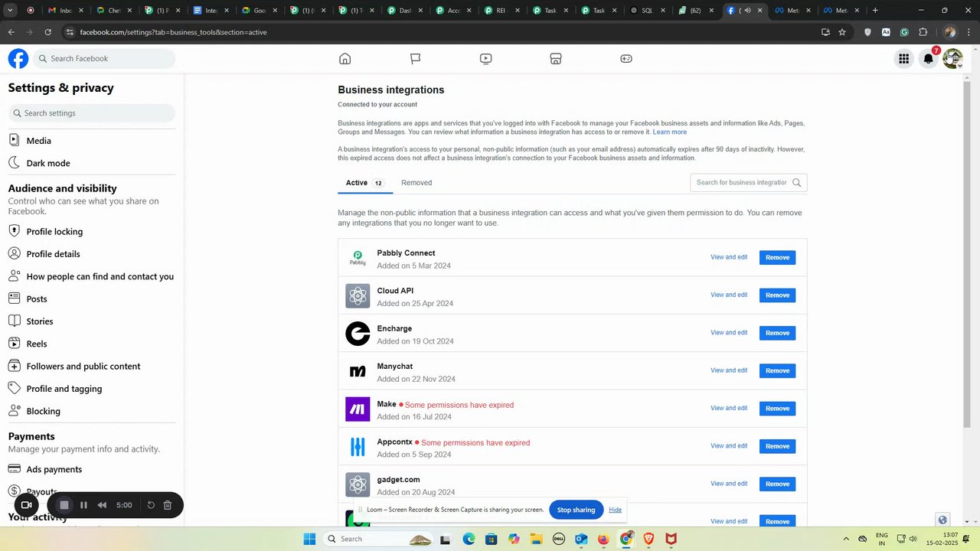Open Stories settings
The height and width of the screenshot is (551, 980).
[92, 321]
